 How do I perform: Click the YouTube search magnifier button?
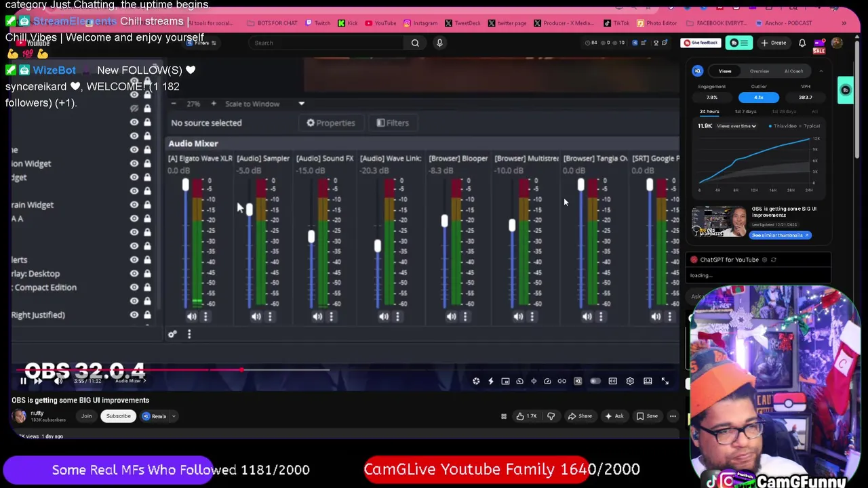[415, 43]
